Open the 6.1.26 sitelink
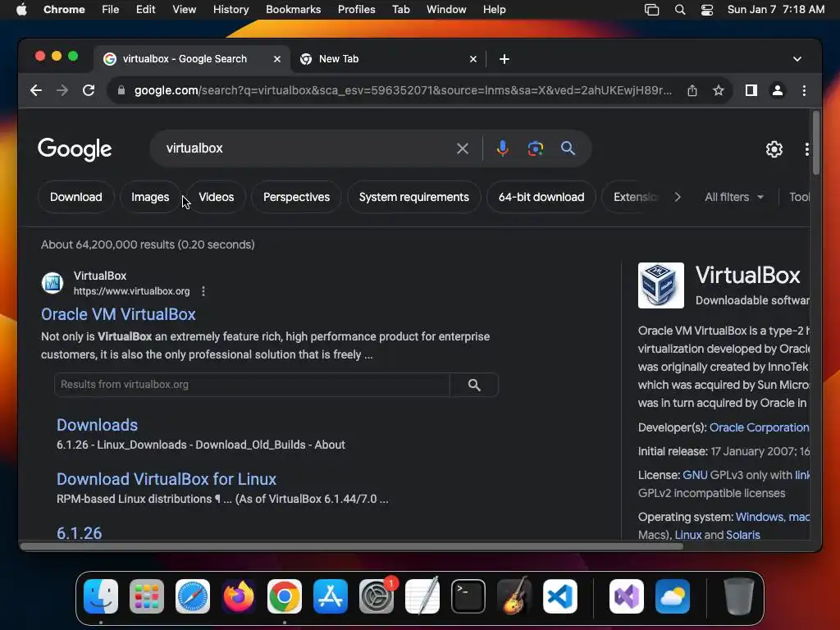 coord(80,533)
